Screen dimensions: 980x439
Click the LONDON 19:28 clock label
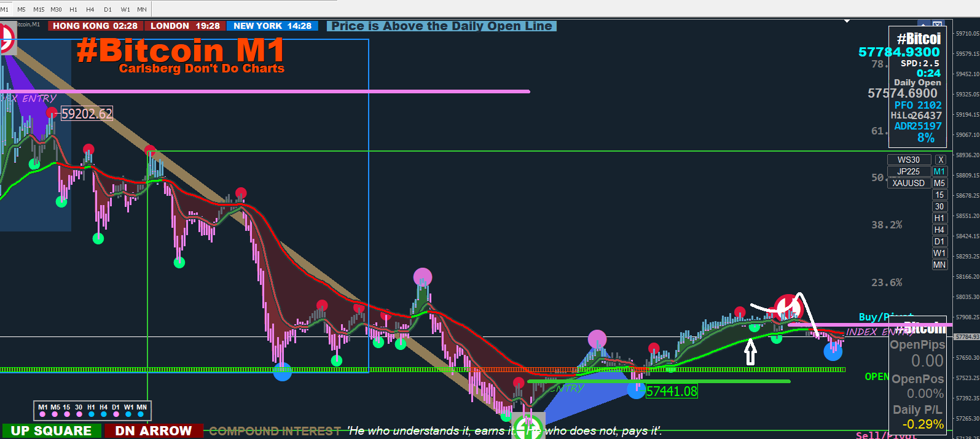(185, 26)
